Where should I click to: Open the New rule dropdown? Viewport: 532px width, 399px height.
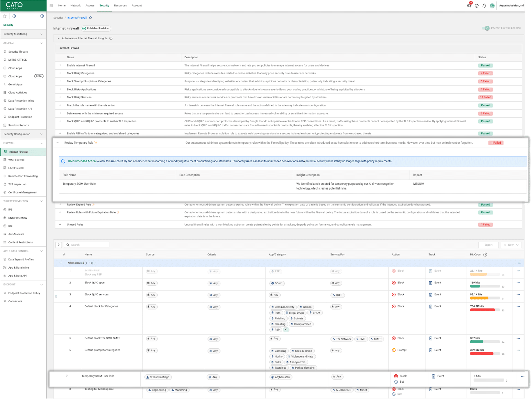point(511,245)
